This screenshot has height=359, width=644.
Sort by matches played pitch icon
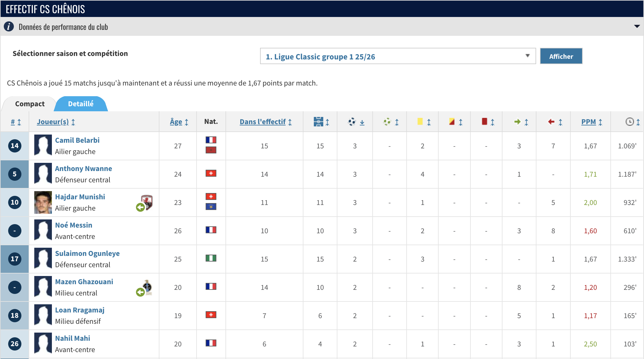tap(319, 122)
